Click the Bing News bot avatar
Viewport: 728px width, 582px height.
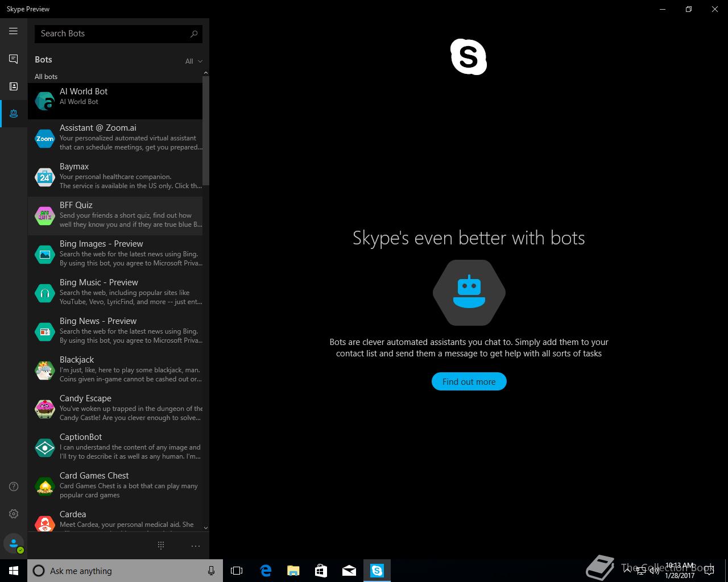coord(44,332)
